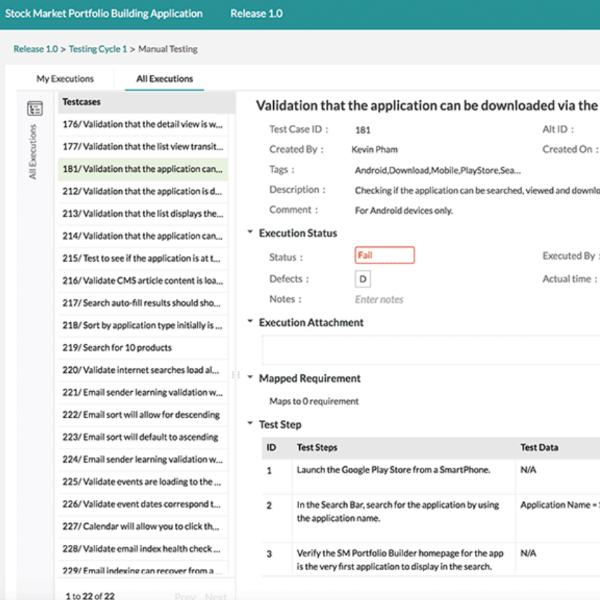Image resolution: width=600 pixels, height=600 pixels.
Task: Select testcase 219 Search for 10 products
Action: point(143,347)
